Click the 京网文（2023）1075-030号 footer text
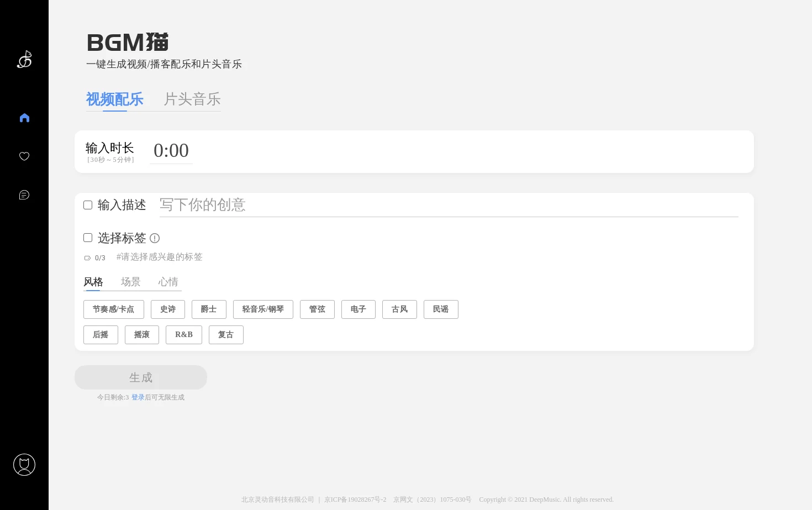812x510 pixels. tap(433, 500)
